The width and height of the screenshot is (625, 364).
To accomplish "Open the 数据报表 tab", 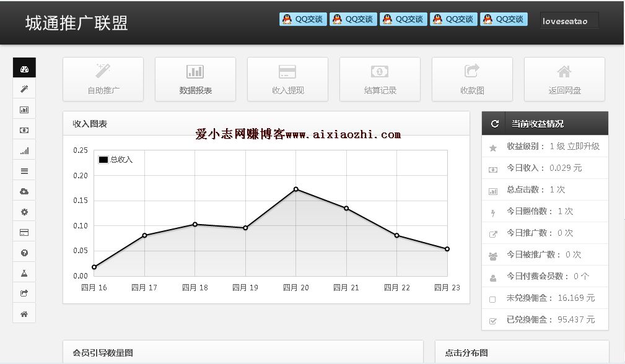I will 195,79.
